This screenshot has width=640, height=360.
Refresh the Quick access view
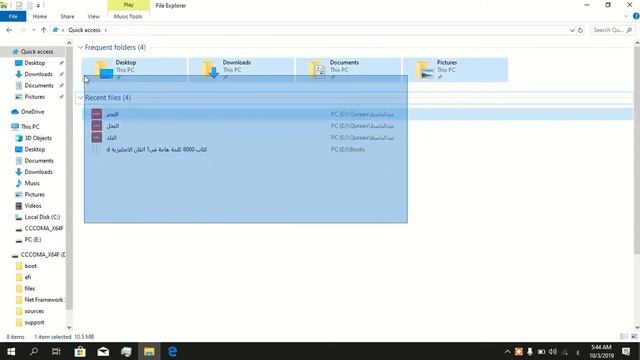pyautogui.click(x=580, y=30)
